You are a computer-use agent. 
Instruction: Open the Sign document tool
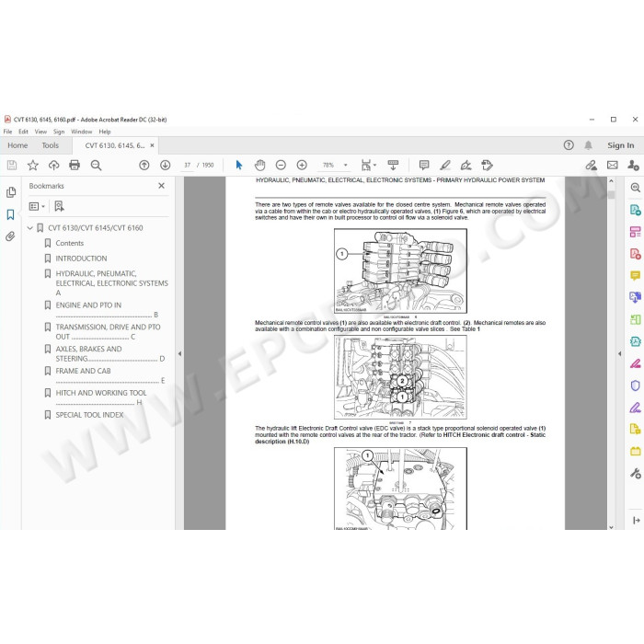466,165
